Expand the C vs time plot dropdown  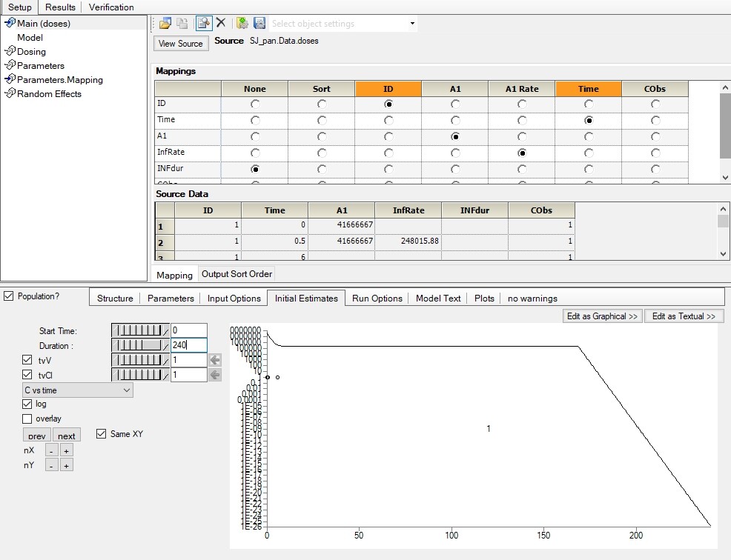[77, 390]
